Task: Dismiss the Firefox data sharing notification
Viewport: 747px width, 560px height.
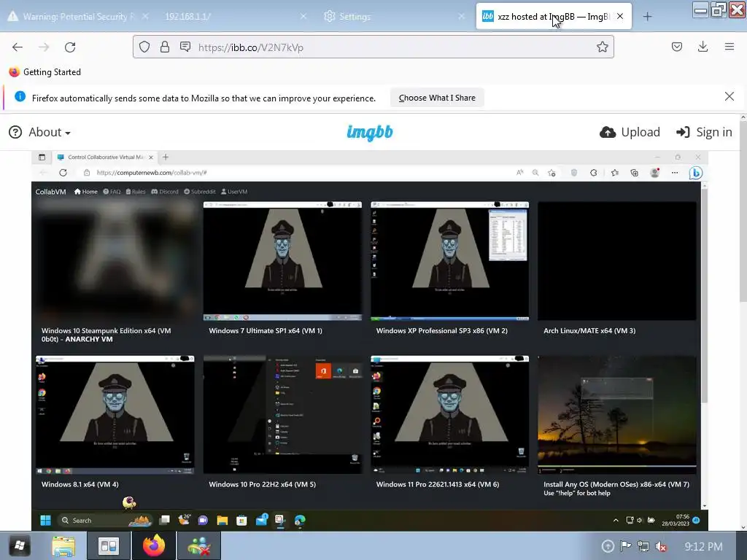Action: pos(729,97)
